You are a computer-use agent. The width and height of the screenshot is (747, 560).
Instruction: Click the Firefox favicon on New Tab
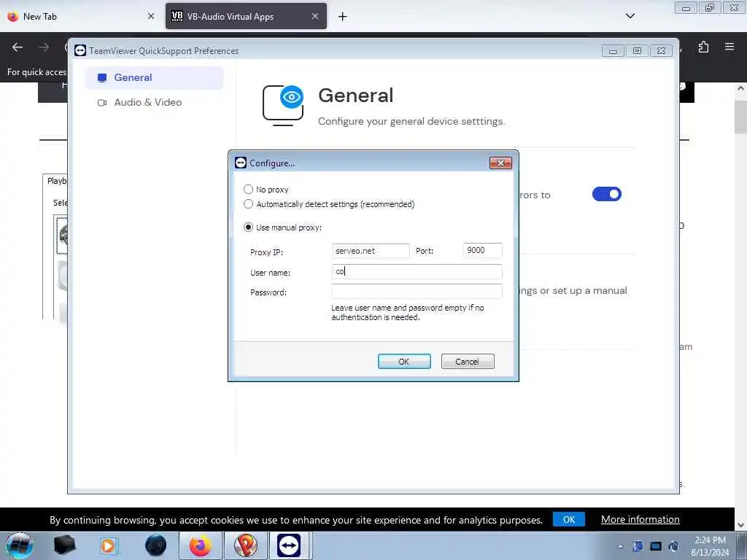(x=13, y=16)
